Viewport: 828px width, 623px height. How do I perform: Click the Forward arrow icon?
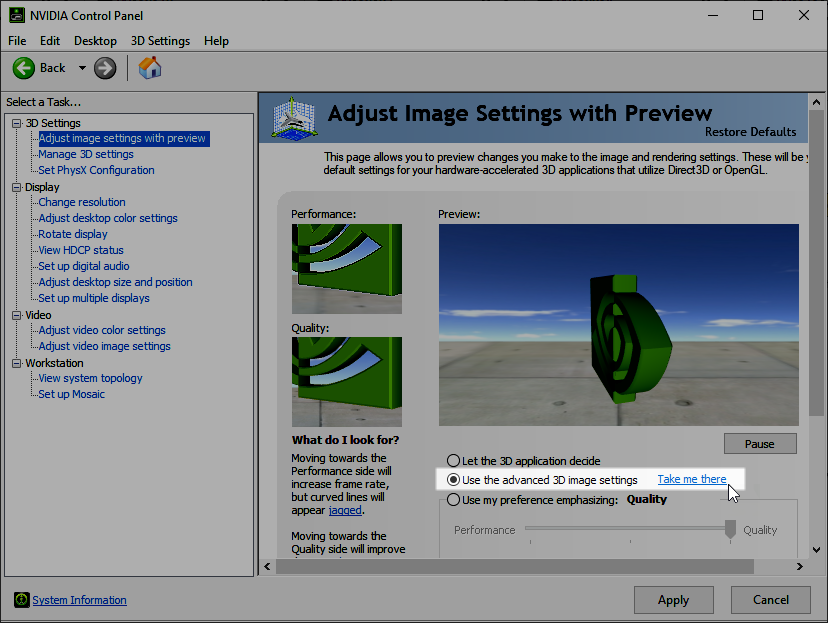(x=105, y=68)
